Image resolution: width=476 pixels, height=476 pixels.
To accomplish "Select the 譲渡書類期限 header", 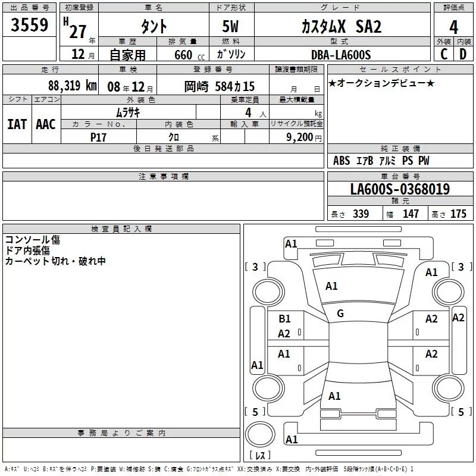I will click(x=296, y=69).
